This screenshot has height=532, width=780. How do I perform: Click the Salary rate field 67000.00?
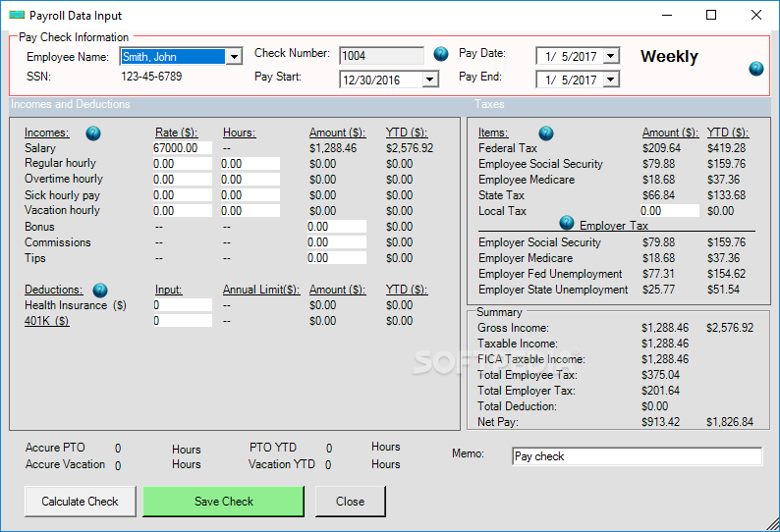[183, 148]
